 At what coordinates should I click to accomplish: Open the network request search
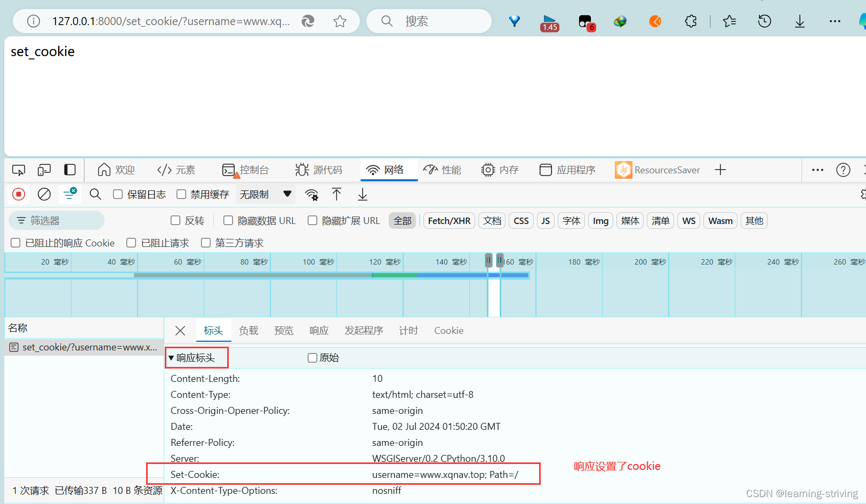click(95, 194)
